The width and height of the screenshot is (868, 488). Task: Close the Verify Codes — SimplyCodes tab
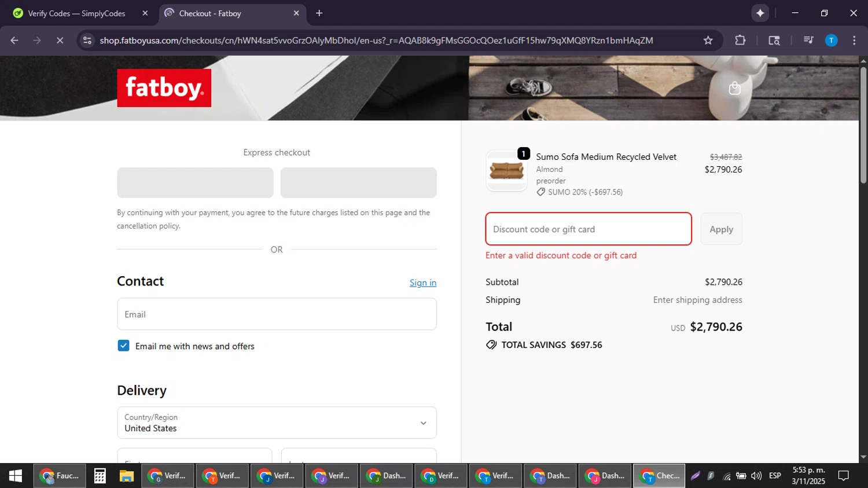[145, 13]
